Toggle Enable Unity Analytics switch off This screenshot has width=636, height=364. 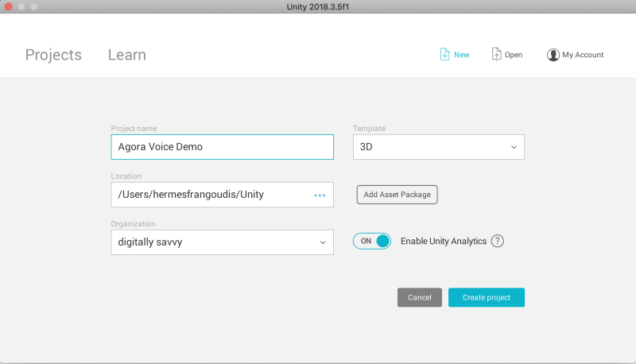[372, 241]
